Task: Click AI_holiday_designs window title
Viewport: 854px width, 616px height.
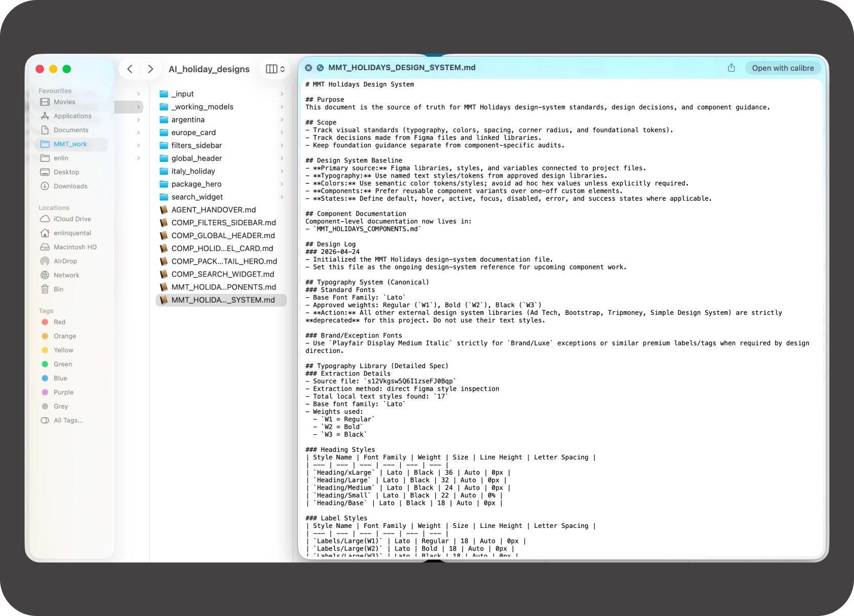Action: (209, 69)
